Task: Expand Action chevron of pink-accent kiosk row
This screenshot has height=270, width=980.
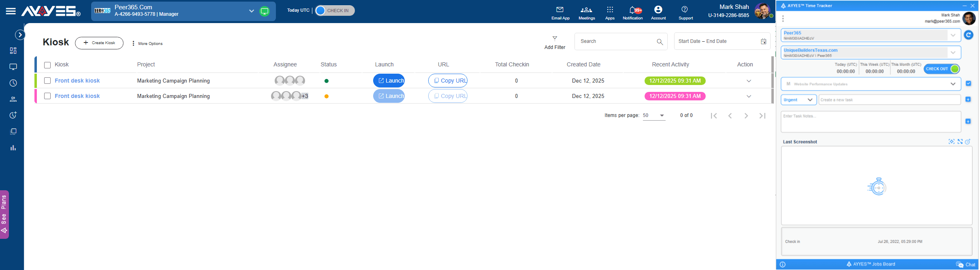Action: [749, 96]
